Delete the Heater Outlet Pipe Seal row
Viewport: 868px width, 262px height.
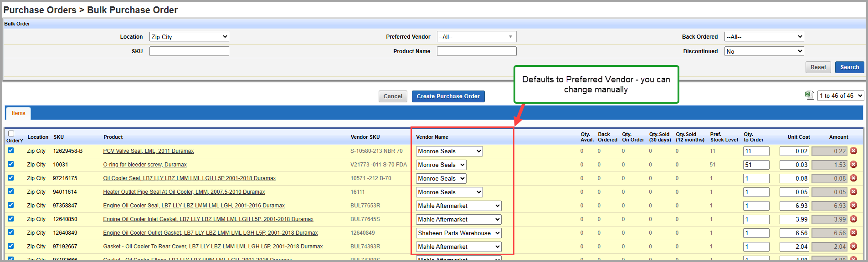click(853, 192)
